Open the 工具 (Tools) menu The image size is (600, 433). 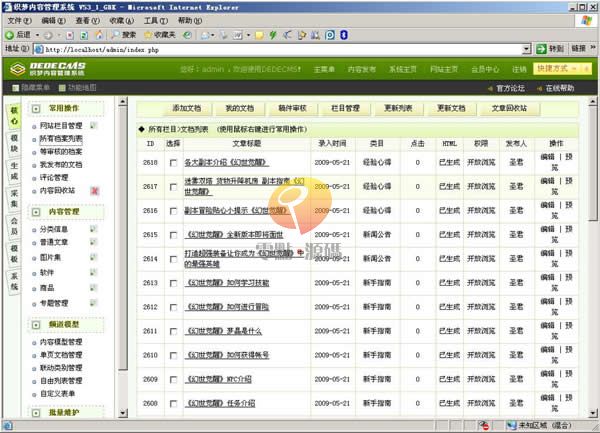click(x=156, y=21)
